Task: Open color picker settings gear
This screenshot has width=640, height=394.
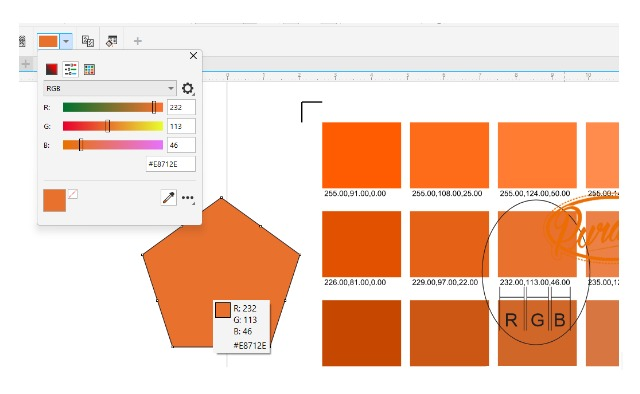Action: click(187, 88)
